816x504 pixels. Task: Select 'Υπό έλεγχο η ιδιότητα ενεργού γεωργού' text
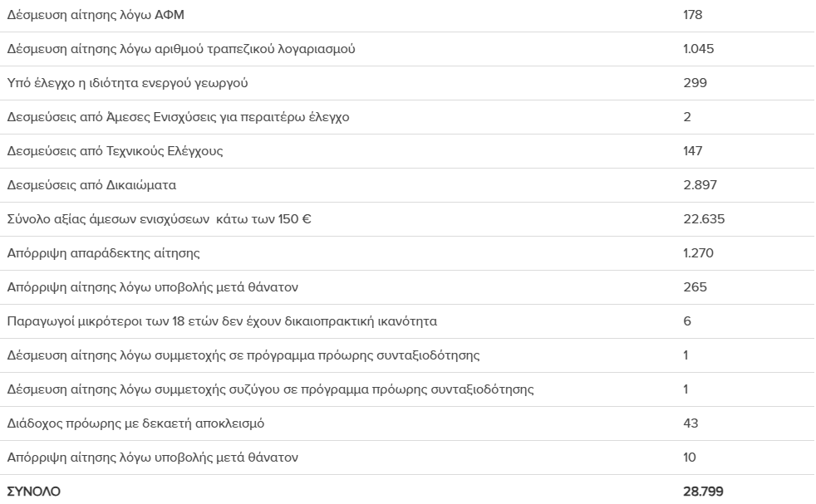click(127, 83)
